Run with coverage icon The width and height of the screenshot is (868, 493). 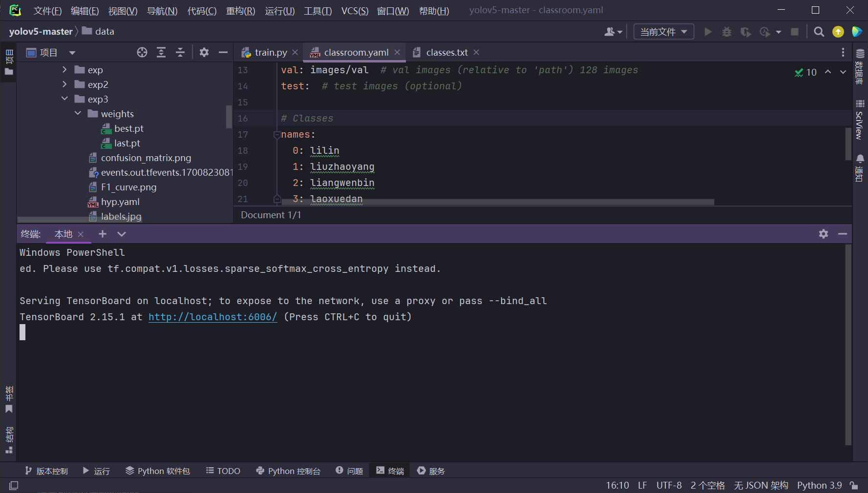[745, 32]
